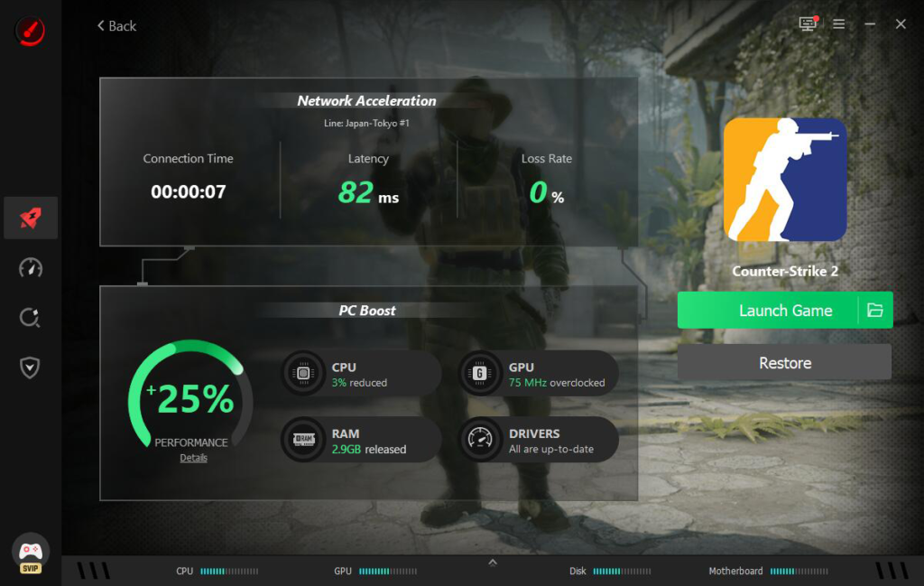Open the shield protection sidebar tab
This screenshot has width=924, height=586.
(30, 367)
